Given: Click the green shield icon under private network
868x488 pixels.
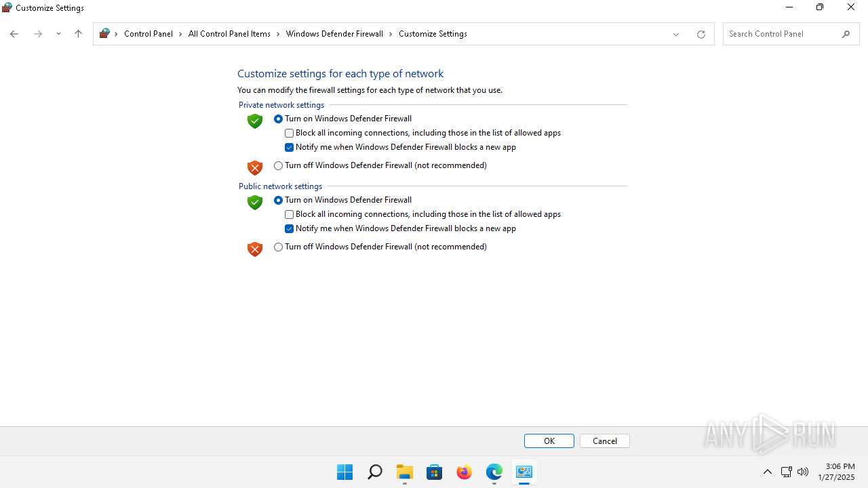Looking at the screenshot, I should click(255, 121).
